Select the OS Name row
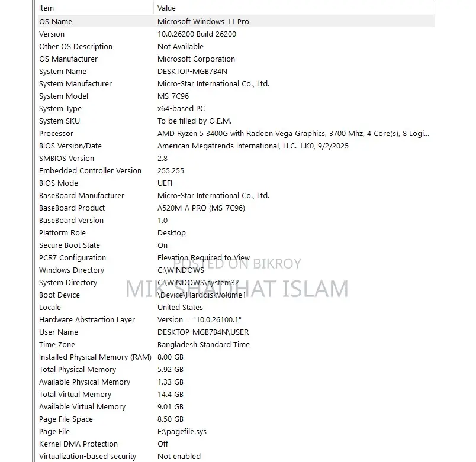476x462 pixels. pos(236,21)
